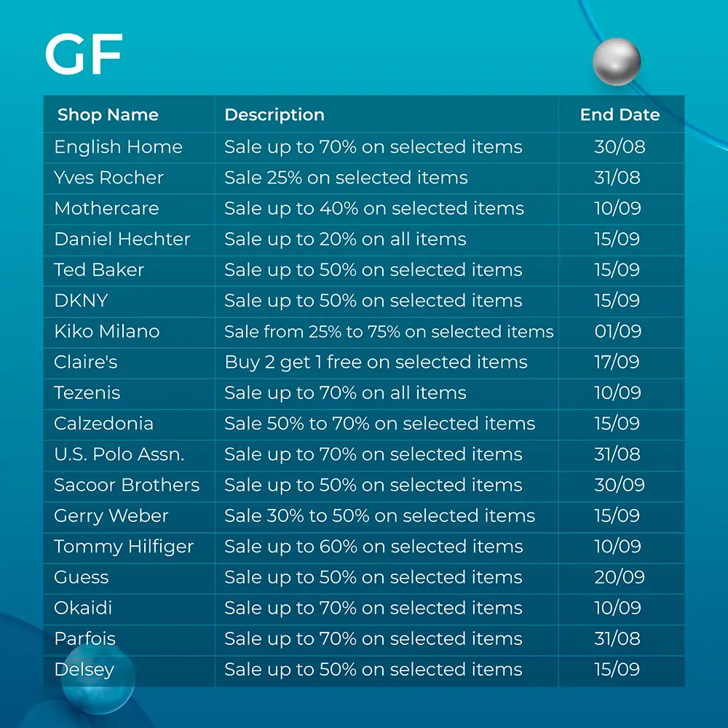Select the Tommy Hilfiger shop name
This screenshot has width=728, height=728.
124,547
